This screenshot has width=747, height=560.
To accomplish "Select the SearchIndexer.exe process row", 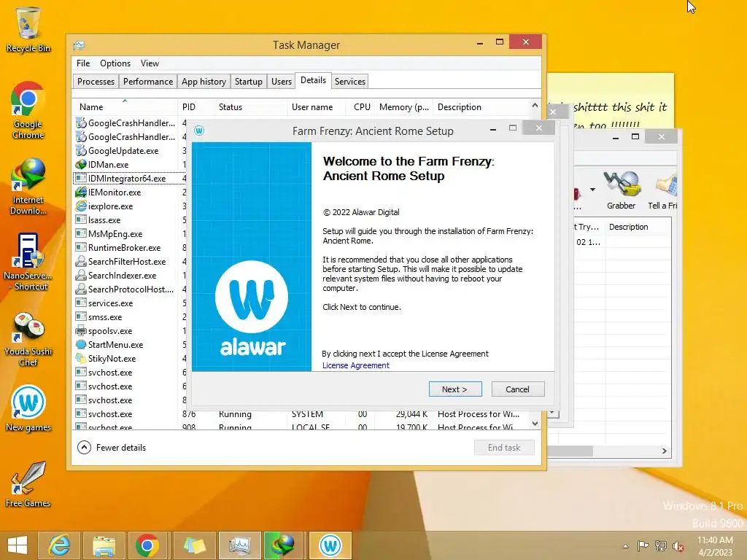I will [128, 275].
